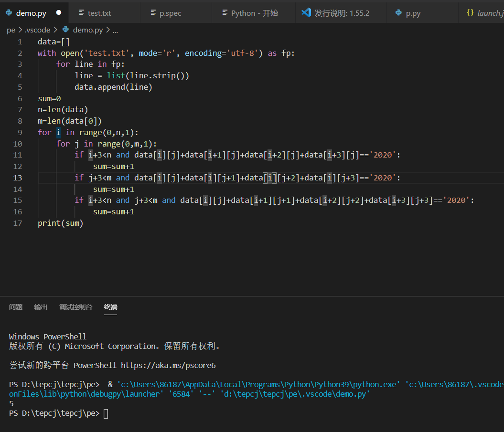The width and height of the screenshot is (504, 432).
Task: Select the 终端 (Terminal) panel tab
Action: pos(110,307)
